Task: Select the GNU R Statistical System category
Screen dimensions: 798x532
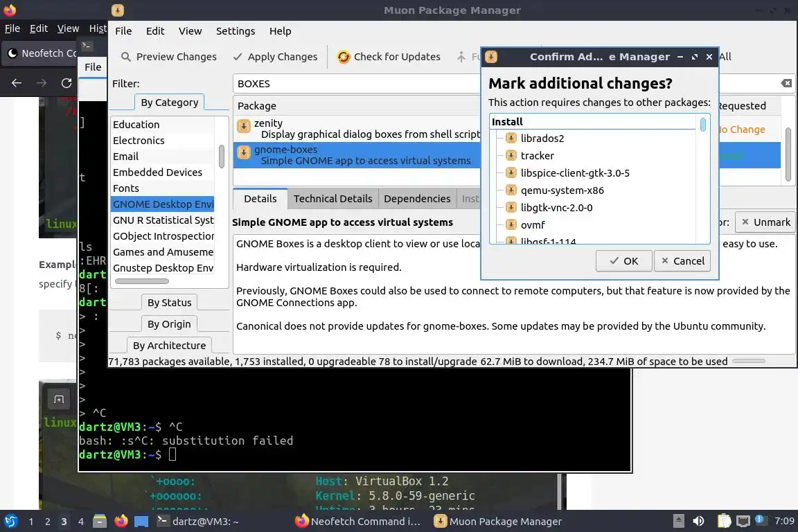Action: 162,220
